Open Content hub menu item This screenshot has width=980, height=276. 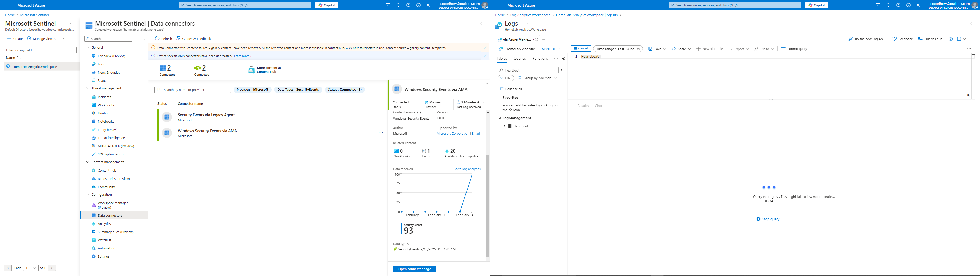point(107,171)
